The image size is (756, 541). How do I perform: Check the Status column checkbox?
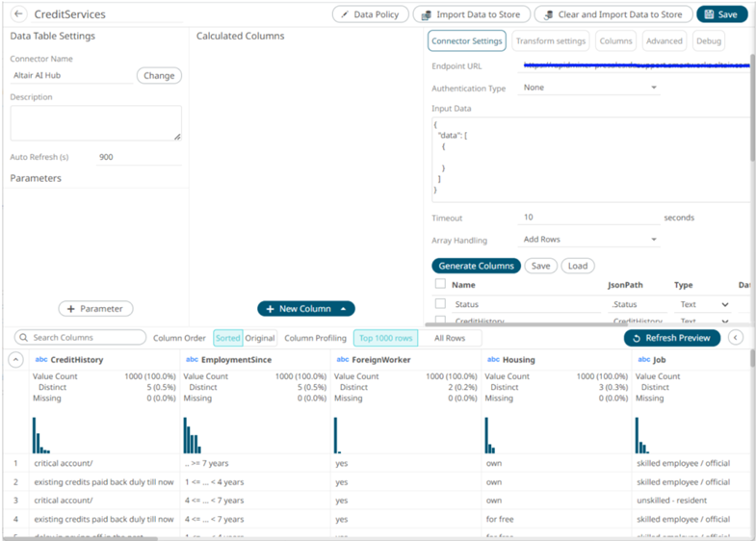tap(440, 304)
